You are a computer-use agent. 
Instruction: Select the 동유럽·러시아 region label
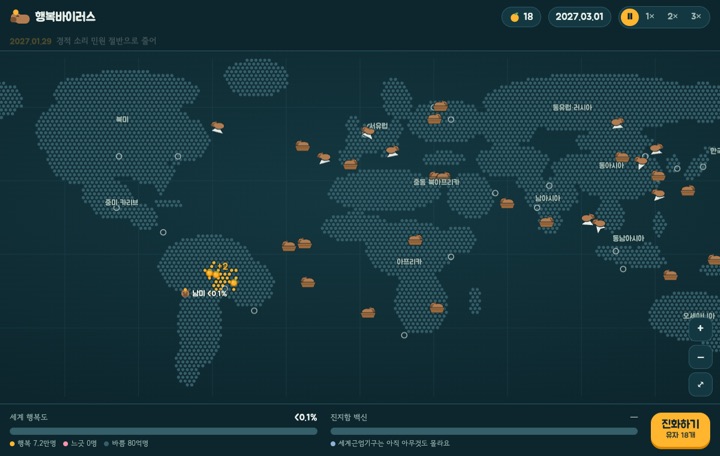[x=572, y=107]
